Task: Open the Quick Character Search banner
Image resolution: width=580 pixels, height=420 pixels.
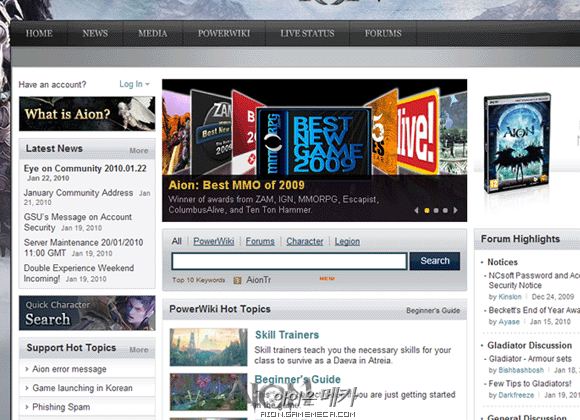Action: point(87,313)
